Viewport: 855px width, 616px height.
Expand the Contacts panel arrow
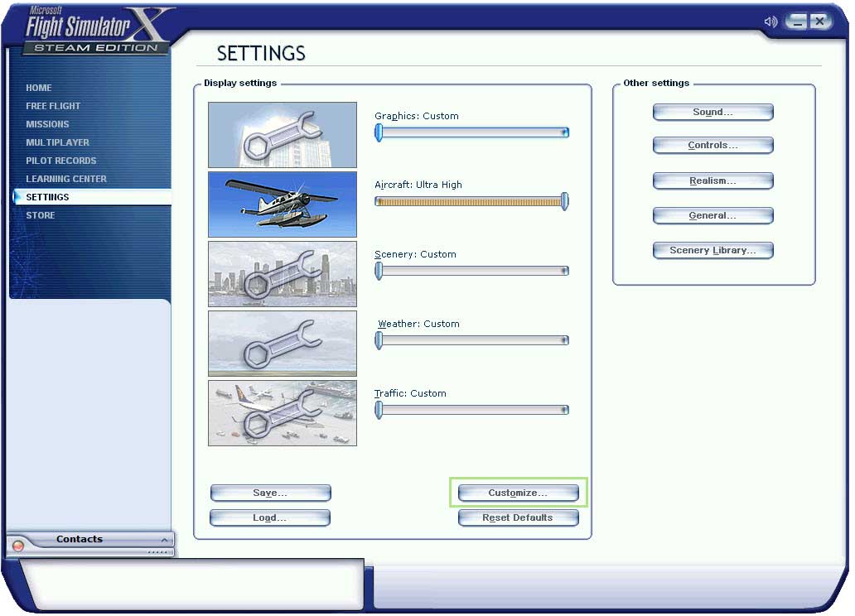164,540
